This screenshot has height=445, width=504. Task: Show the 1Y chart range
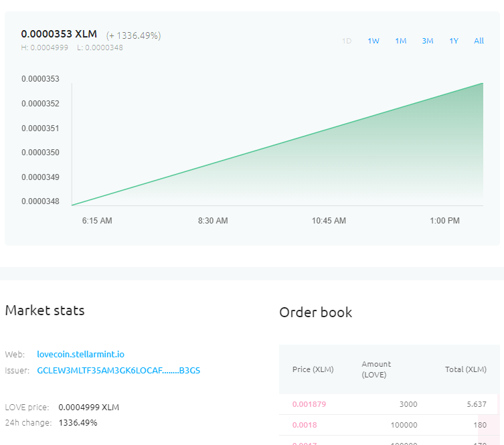tap(454, 41)
